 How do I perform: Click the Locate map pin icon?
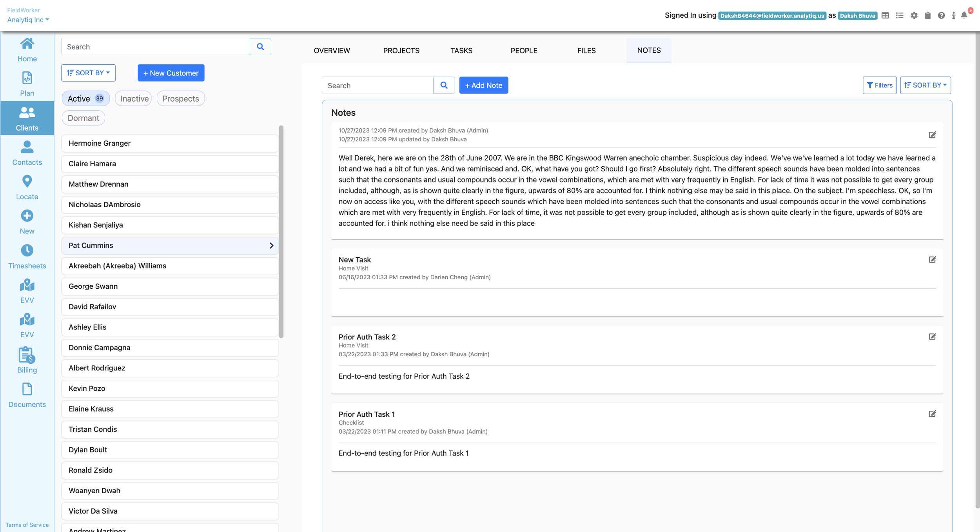click(27, 181)
